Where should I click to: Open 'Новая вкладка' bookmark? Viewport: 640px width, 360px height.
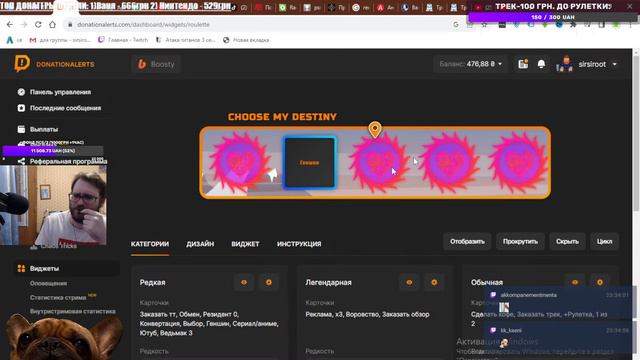[x=246, y=40]
